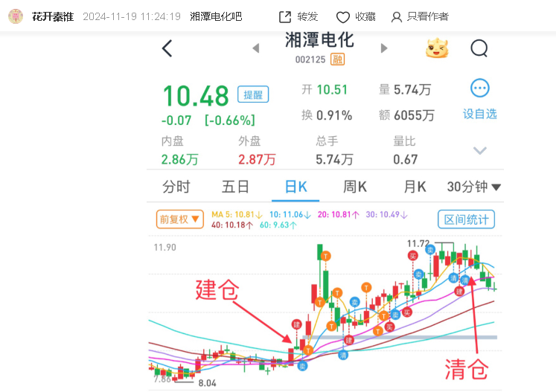Click the opening price 10.51
Image resolution: width=556 pixels, height=392 pixels.
pos(332,90)
